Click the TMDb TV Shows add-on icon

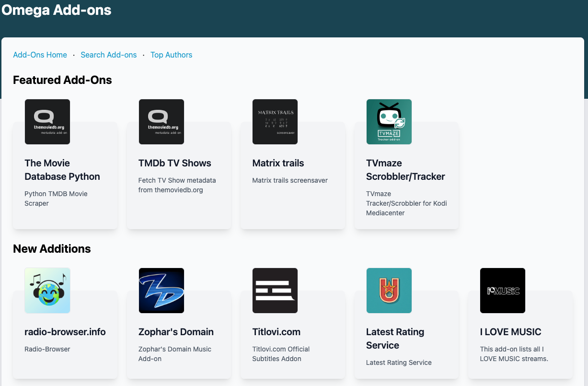[x=161, y=122]
